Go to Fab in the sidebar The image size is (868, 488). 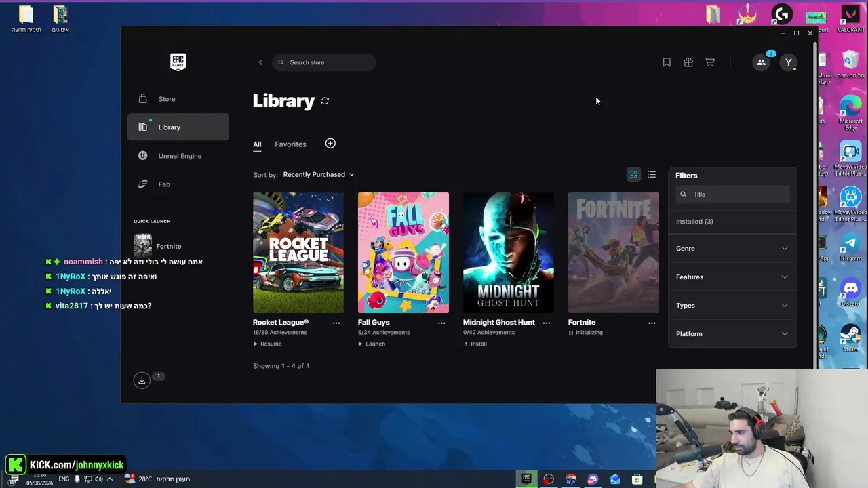coord(178,184)
